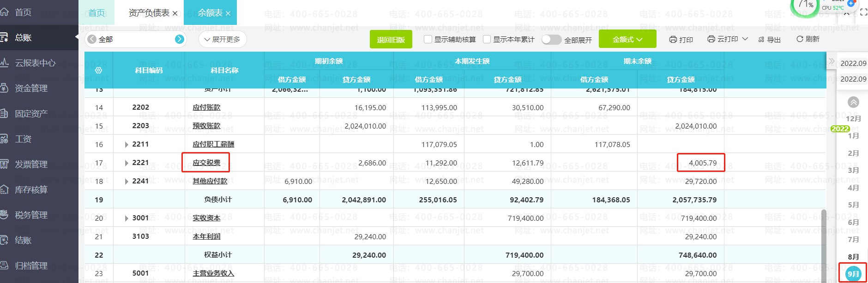
Task: Click the refresh (刷新) icon
Action: pyautogui.click(x=800, y=39)
